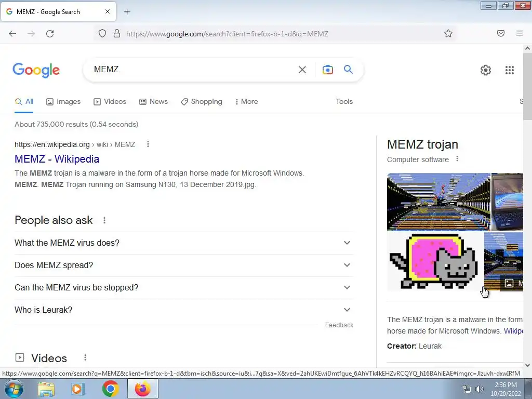
Task: Click the Firefox taskbar icon
Action: tap(143, 389)
